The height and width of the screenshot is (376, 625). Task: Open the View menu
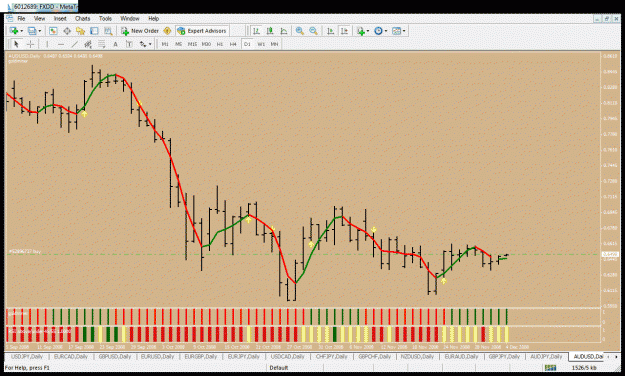(39, 18)
